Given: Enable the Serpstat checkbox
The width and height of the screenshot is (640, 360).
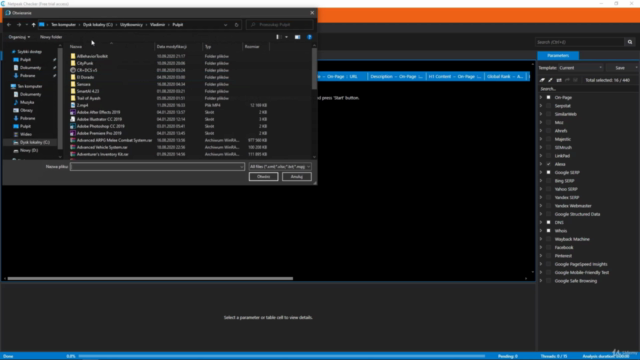Looking at the screenshot, I should pos(549,106).
